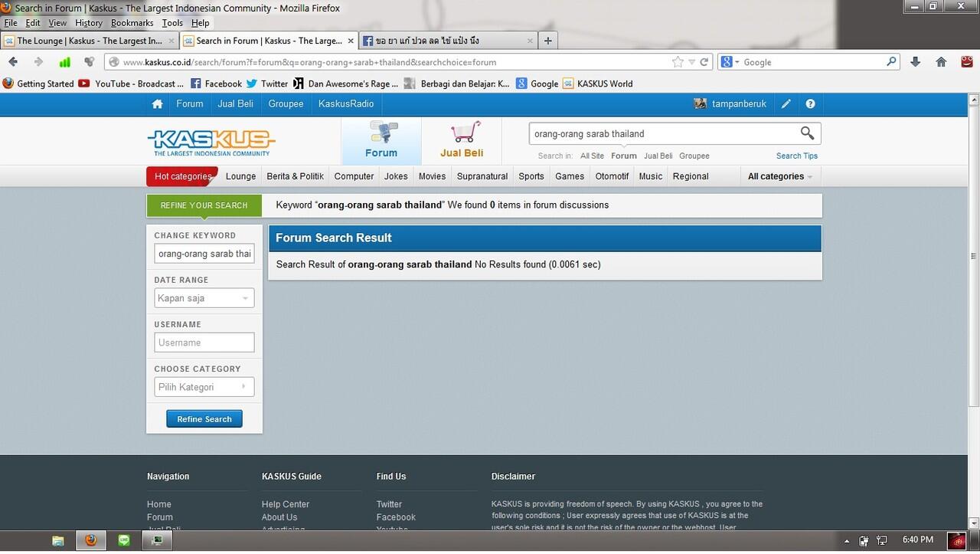This screenshot has height=554, width=980.
Task: Open the History menu
Action: 89,23
